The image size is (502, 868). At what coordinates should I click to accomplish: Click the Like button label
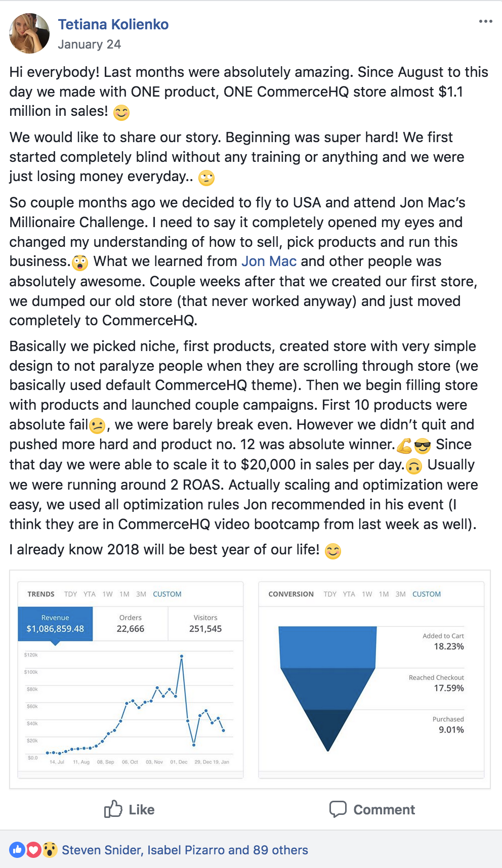click(x=142, y=810)
